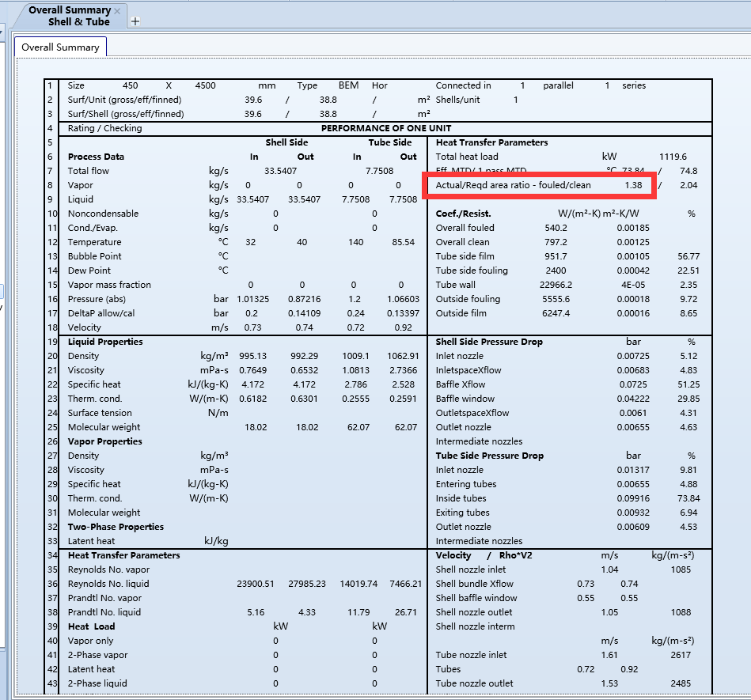Viewport: 751px width, 700px height.
Task: Click the Surf/Shell effective area 38.8
Action: (x=328, y=114)
